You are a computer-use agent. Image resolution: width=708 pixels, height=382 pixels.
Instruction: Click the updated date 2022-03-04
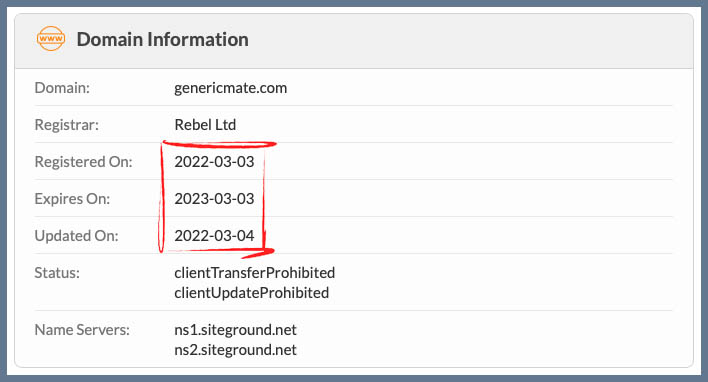point(214,236)
